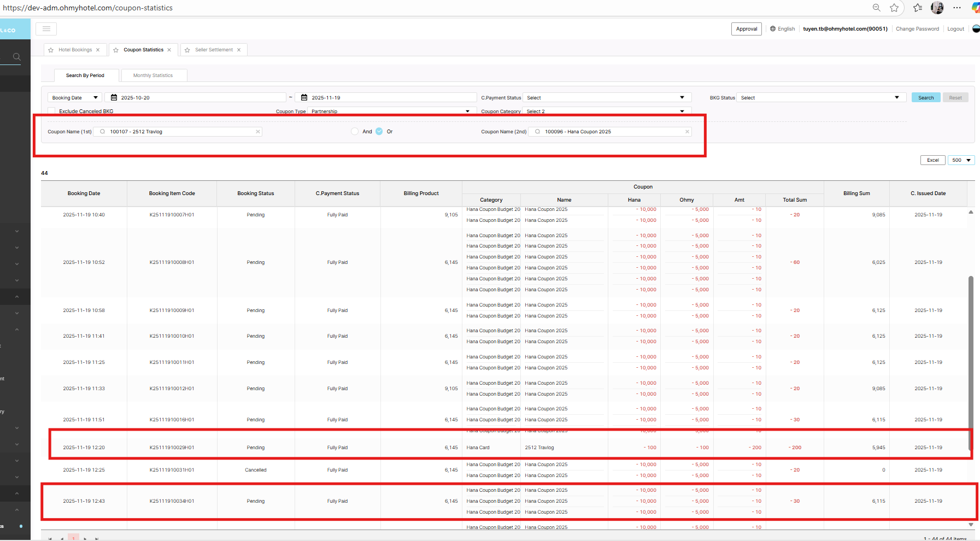Close the Seller Settlement tab
Screen dimensions: 980x541
239,50
